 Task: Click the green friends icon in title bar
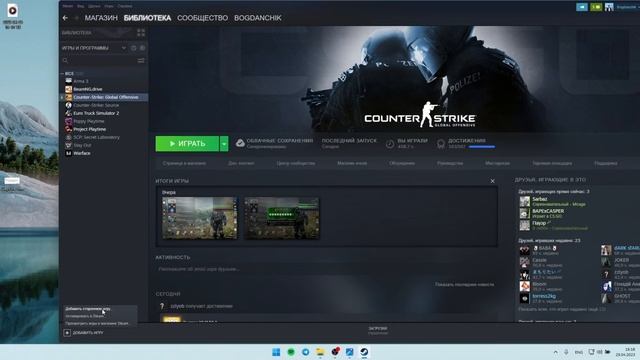point(596,7)
